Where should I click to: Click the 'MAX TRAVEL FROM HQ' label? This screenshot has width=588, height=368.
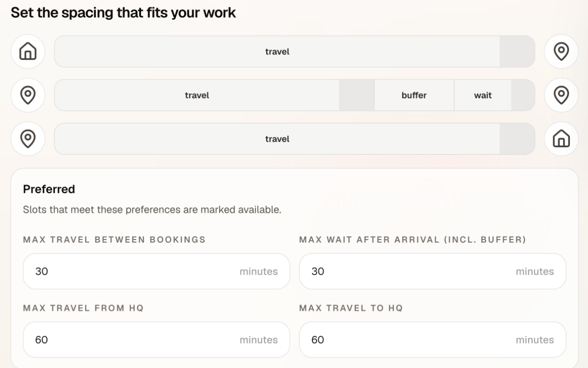83,308
